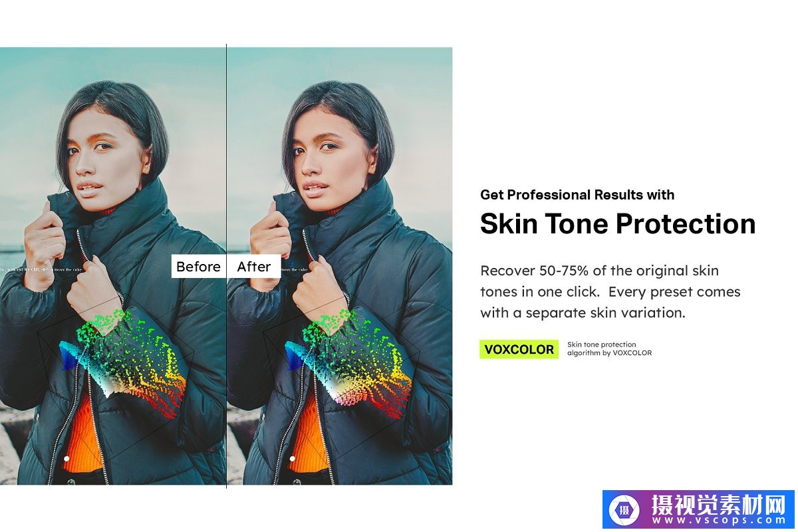Viewport: 798px width, 532px height.
Task: Click the white dot on Before photo
Action: point(66,459)
